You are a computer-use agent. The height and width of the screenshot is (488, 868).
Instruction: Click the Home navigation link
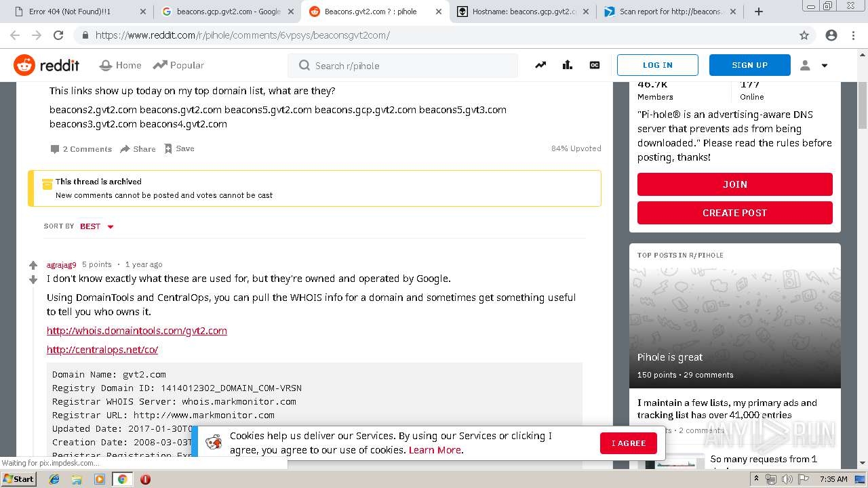[121, 65]
